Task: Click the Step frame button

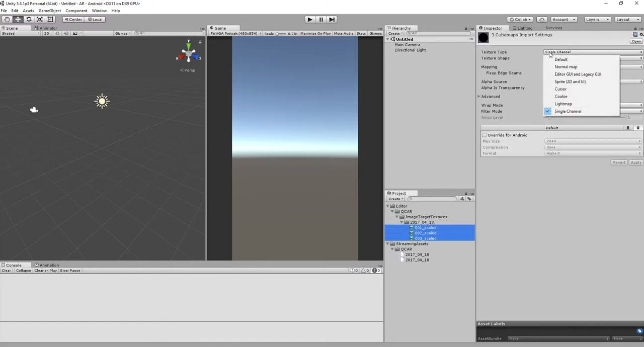Action: coord(332,19)
